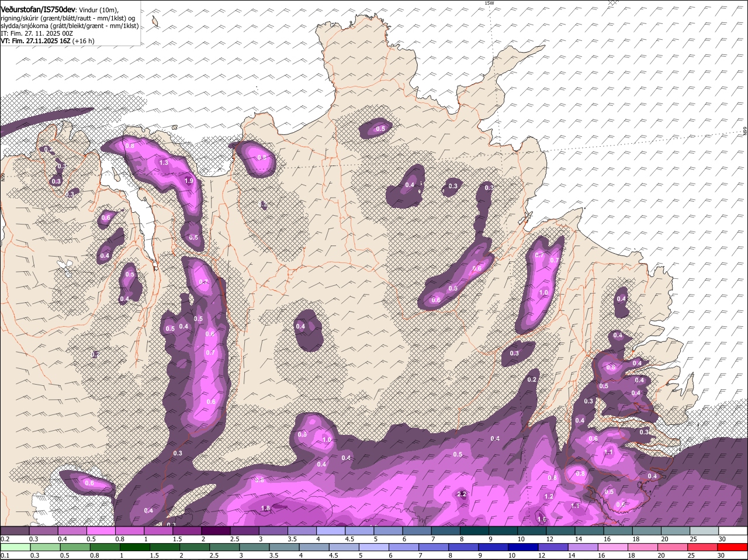Click the 1.9 precipitation value on the map
This screenshot has height=560, width=748.
pos(189,181)
